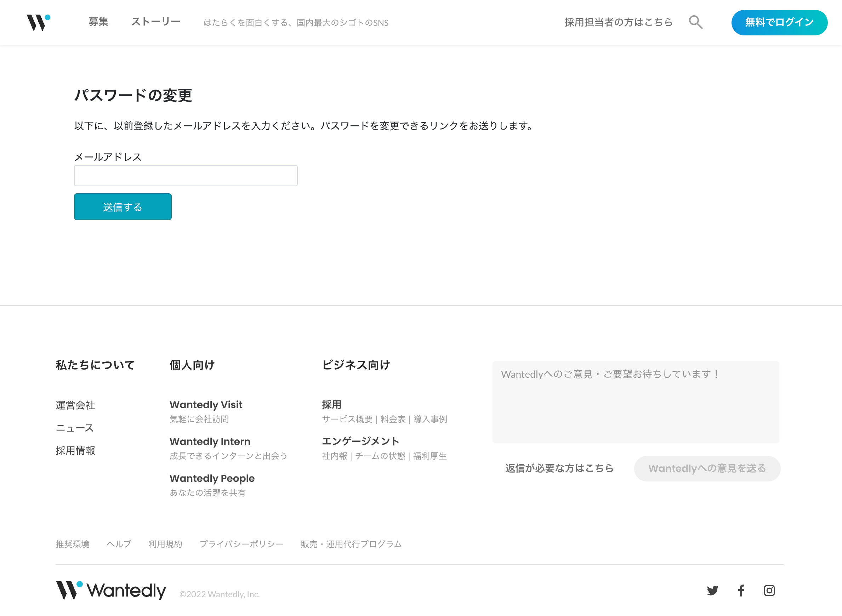Open the 募集 menu item
Image resolution: width=842 pixels, height=616 pixels.
coord(98,22)
